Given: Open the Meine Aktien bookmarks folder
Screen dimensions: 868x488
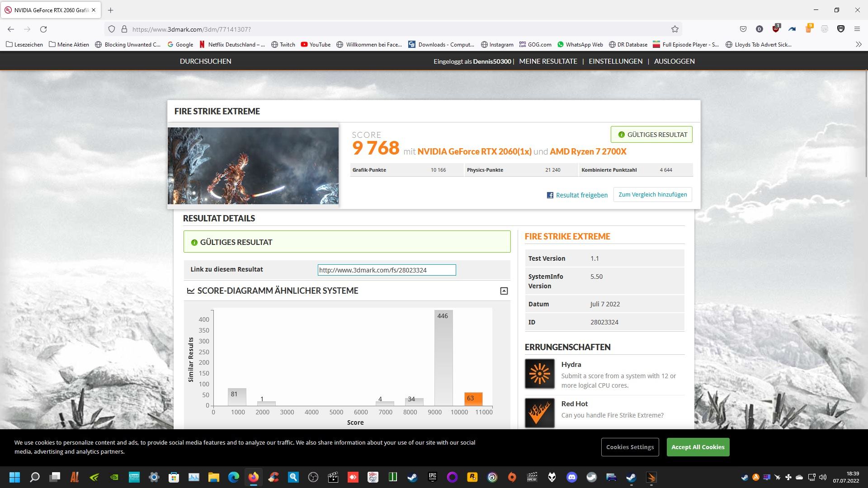Looking at the screenshot, I should click(69, 44).
